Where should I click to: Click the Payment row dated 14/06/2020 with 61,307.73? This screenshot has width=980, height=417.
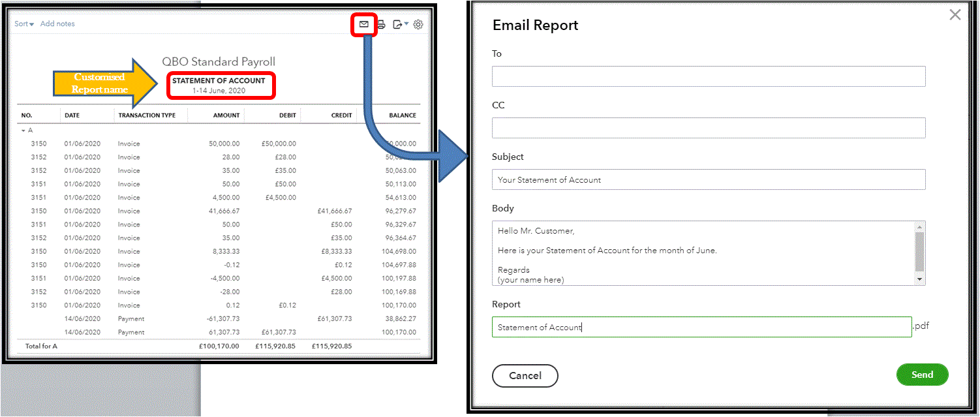(x=219, y=333)
